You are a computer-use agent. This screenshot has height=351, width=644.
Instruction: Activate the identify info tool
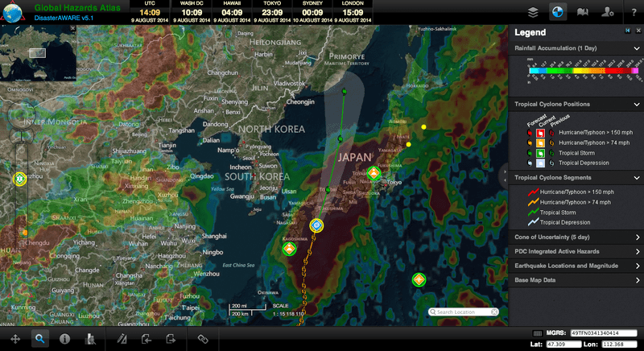[x=64, y=339]
